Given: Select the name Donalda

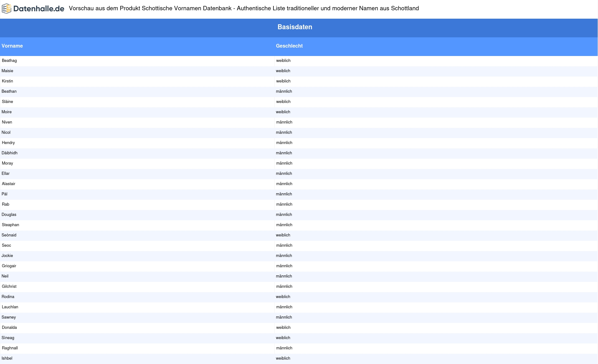Looking at the screenshot, I should 9,328.
